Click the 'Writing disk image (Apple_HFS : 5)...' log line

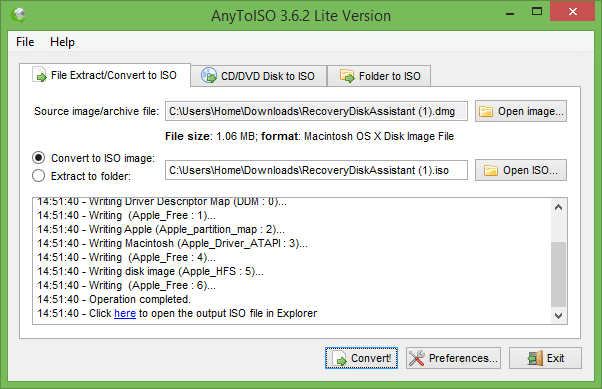click(150, 271)
